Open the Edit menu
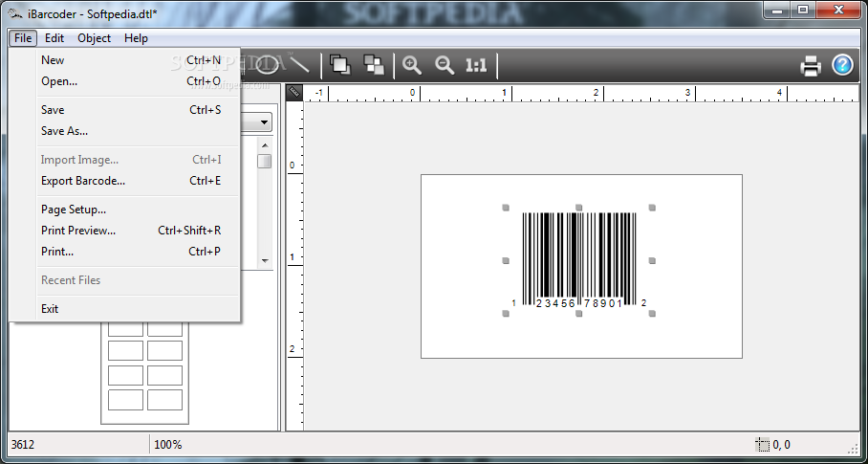The width and height of the screenshot is (868, 464). [54, 38]
